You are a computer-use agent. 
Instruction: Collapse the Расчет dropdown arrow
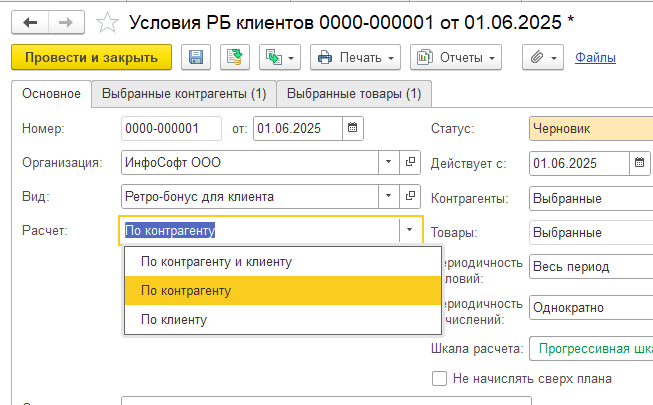click(x=409, y=231)
